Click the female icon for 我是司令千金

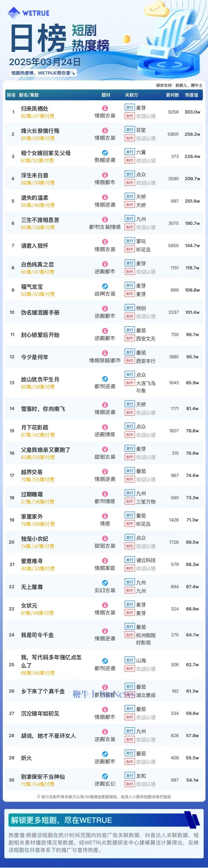(x=105, y=631)
